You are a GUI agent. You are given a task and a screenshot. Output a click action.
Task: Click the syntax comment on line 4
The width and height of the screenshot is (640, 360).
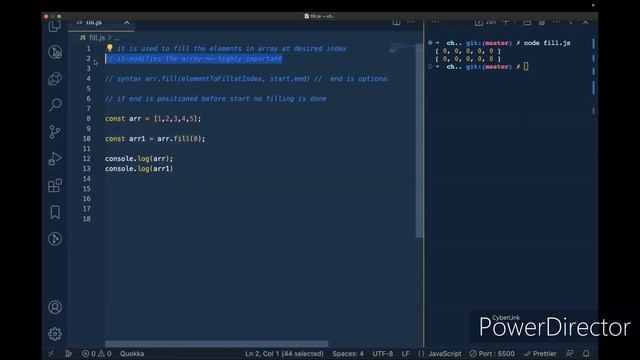pyautogui.click(x=247, y=79)
